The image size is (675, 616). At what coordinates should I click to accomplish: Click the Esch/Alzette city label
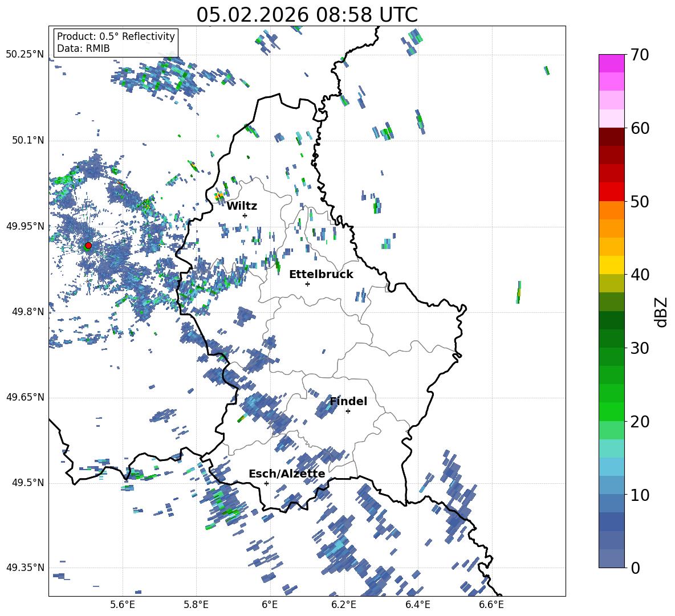[x=287, y=474]
